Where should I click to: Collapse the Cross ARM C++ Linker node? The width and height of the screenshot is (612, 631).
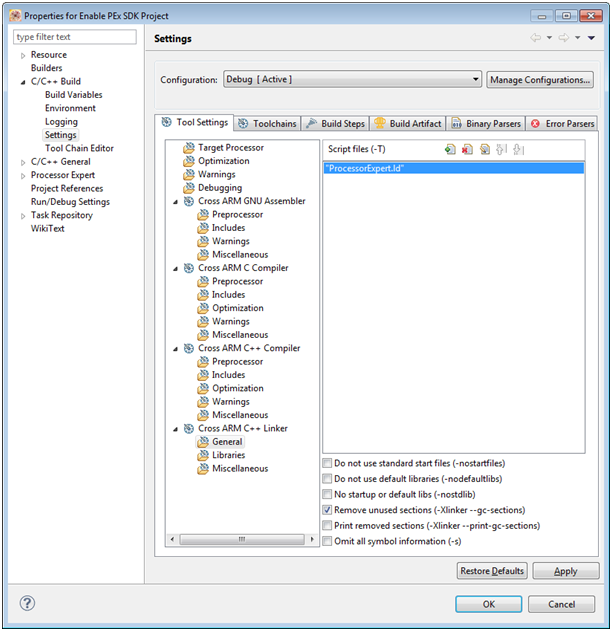[175, 429]
